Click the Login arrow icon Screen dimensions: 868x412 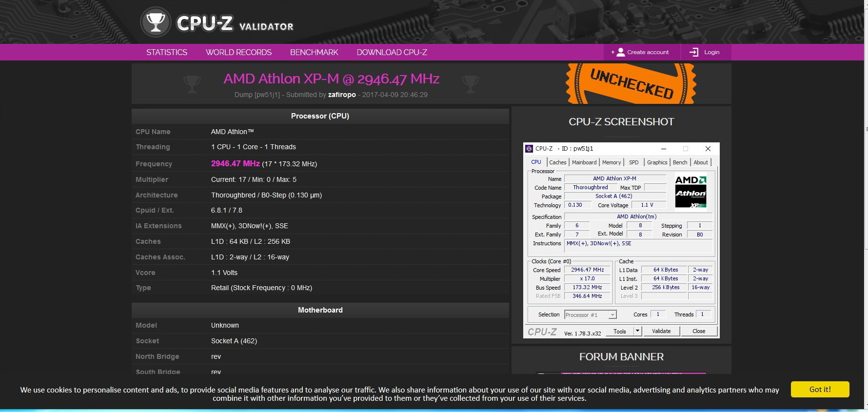tap(694, 52)
